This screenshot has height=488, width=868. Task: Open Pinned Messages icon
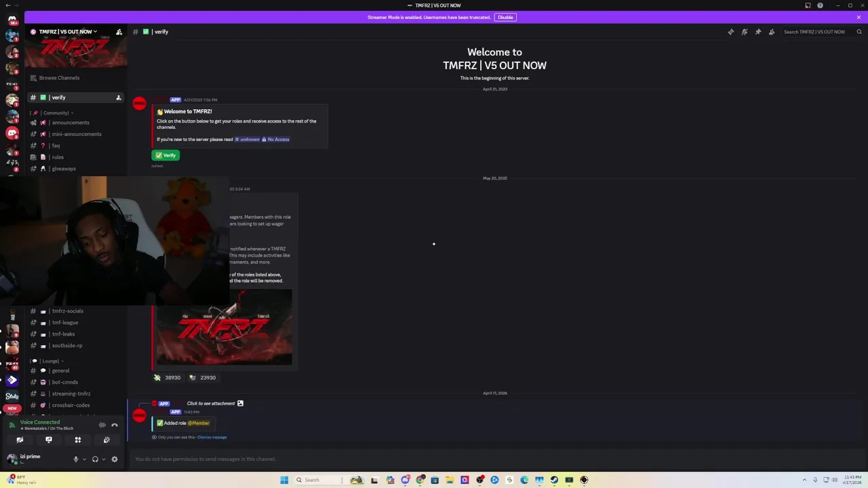click(758, 32)
